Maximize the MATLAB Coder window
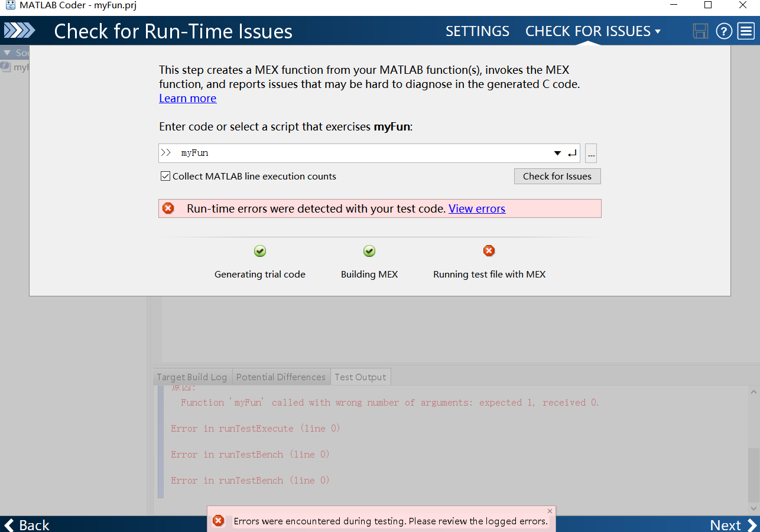Viewport: 760px width, 532px height. [x=708, y=5]
